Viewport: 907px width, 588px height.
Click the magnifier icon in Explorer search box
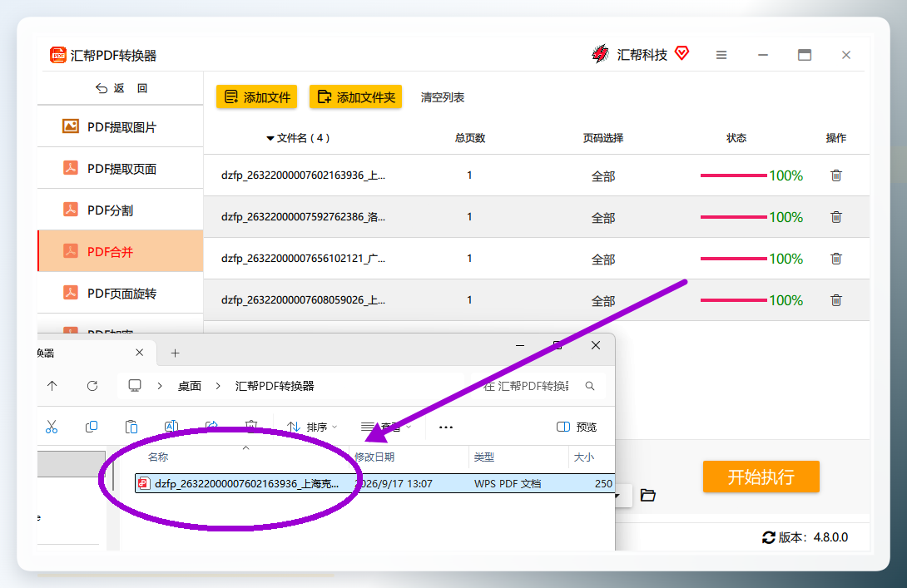pos(589,386)
